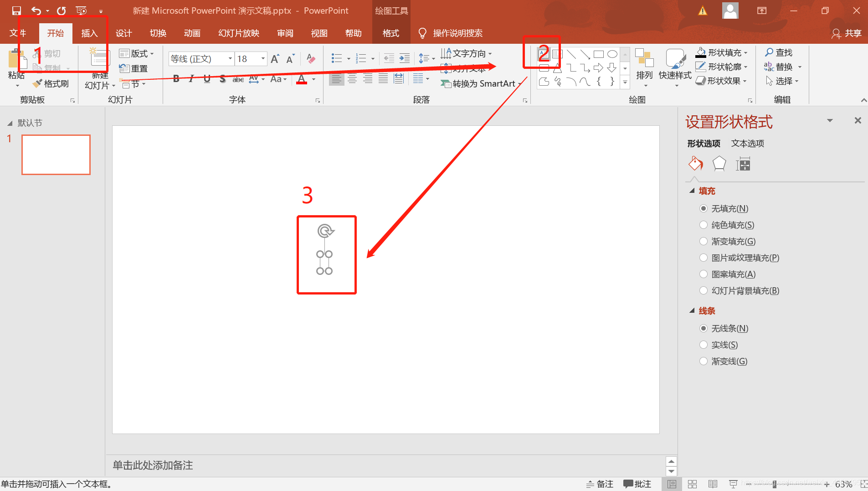868x491 pixels.
Task: Open 备注 notes in status bar
Action: point(600,484)
